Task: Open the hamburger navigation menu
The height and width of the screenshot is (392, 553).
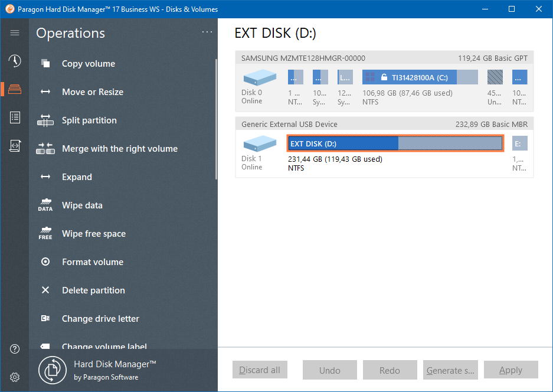Action: point(15,33)
